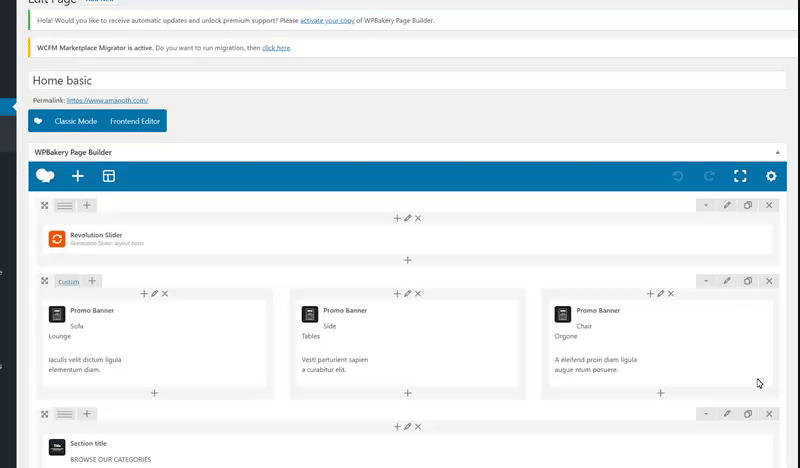Append element below Sofa Lounge banner

155,393
